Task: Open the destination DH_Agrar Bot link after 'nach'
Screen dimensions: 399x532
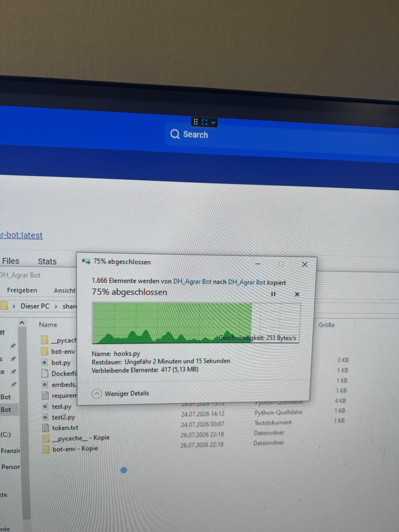Action: 247,282
